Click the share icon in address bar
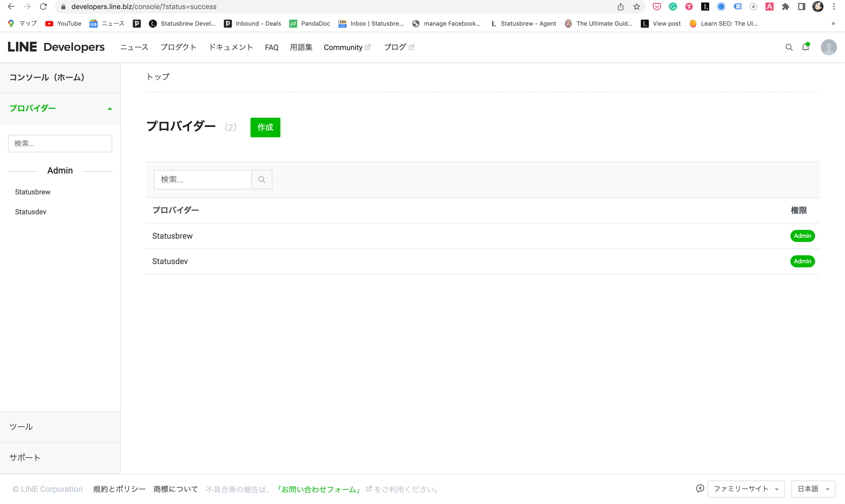This screenshot has width=845, height=504. click(x=620, y=7)
